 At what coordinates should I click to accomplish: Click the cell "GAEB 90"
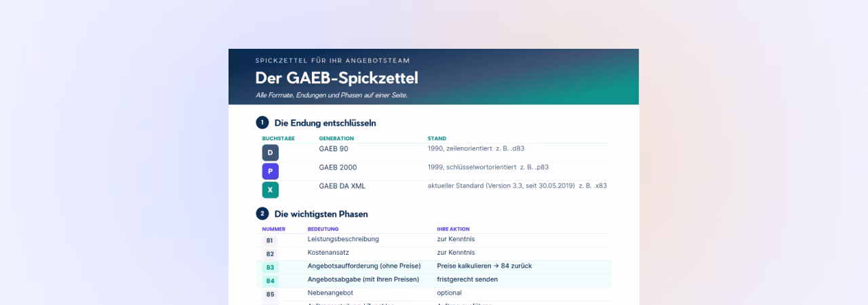click(334, 148)
